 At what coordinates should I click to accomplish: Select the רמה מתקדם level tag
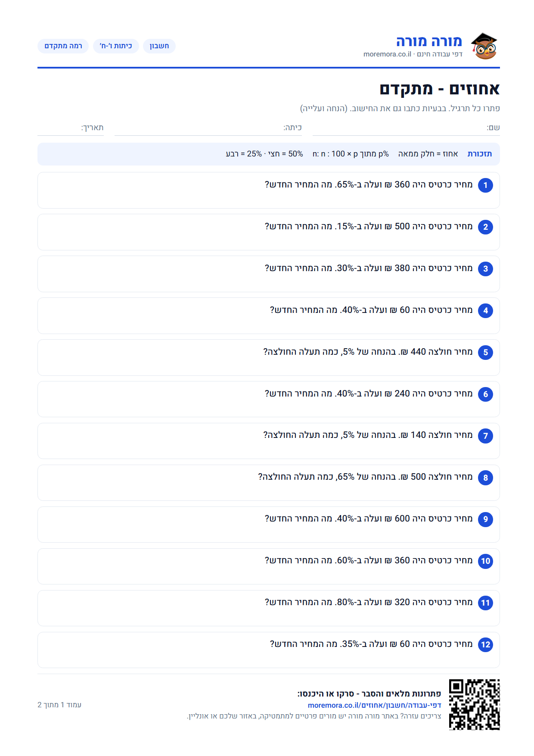click(63, 46)
